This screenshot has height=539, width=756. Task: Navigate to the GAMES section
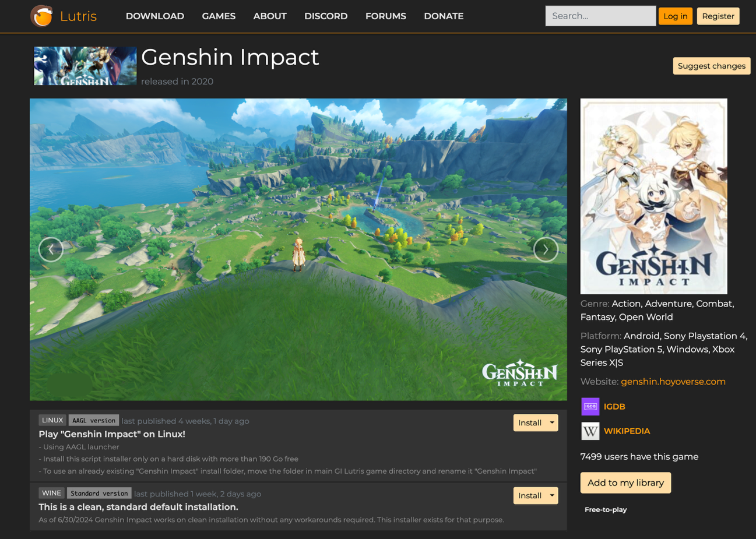(x=219, y=16)
